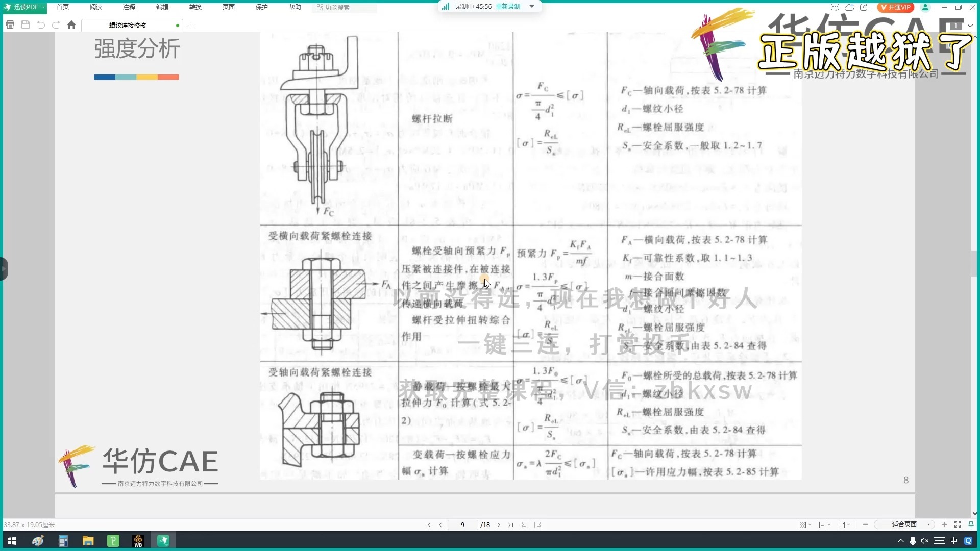Zoom in with plus icon
980x551 pixels.
click(x=944, y=524)
